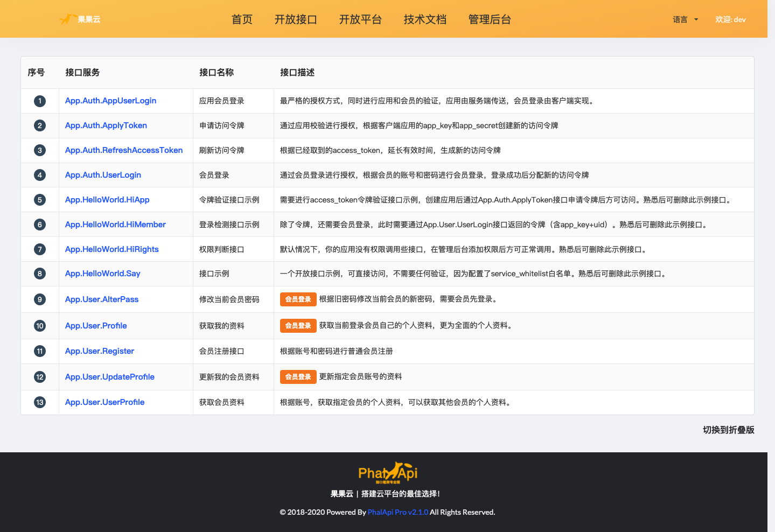Screen dimensions: 775x532
Task: Click the number 1 row badge
Action: (x=40, y=101)
